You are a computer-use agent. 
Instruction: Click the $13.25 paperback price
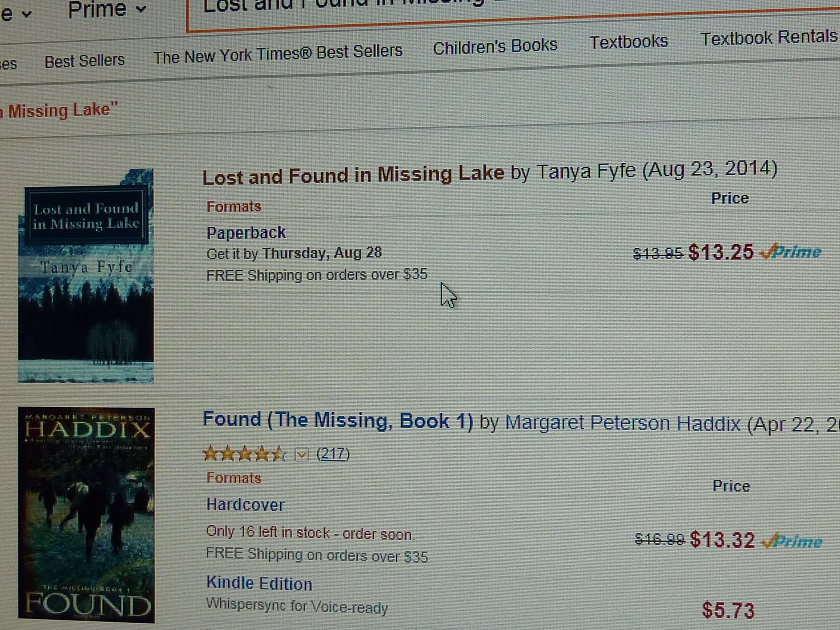pyautogui.click(x=721, y=252)
